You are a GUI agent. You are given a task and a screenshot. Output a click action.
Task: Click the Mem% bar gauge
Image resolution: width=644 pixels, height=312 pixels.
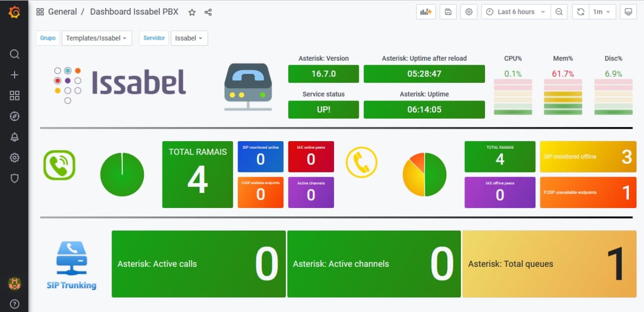click(563, 97)
